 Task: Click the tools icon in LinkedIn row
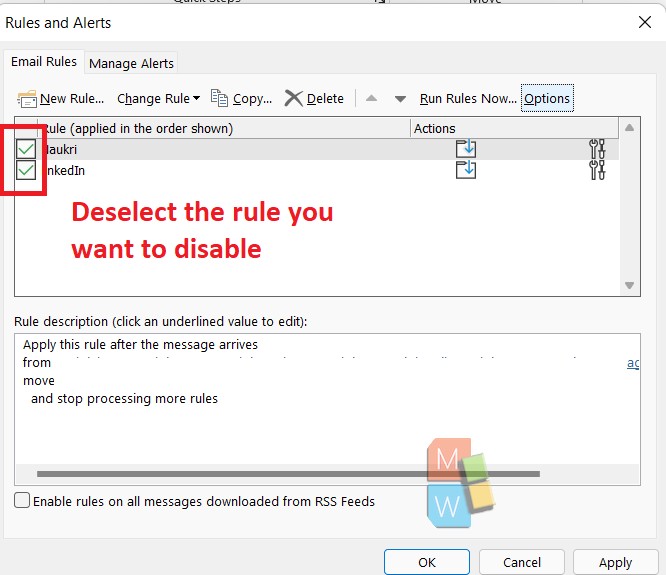click(x=597, y=170)
